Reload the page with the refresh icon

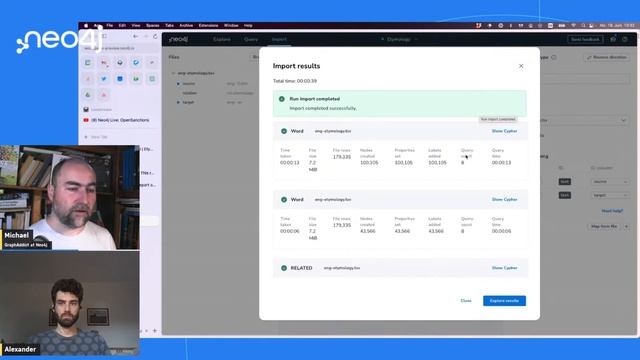tap(155, 36)
